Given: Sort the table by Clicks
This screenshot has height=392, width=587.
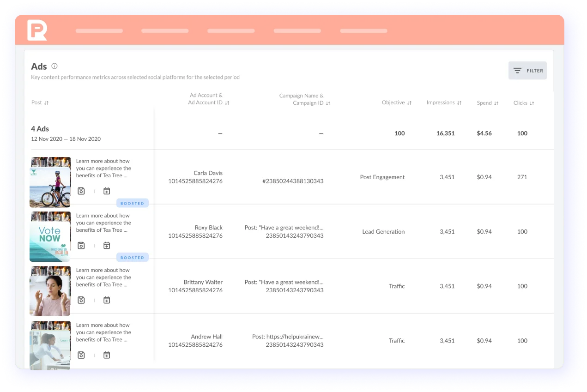Looking at the screenshot, I should pyautogui.click(x=532, y=103).
